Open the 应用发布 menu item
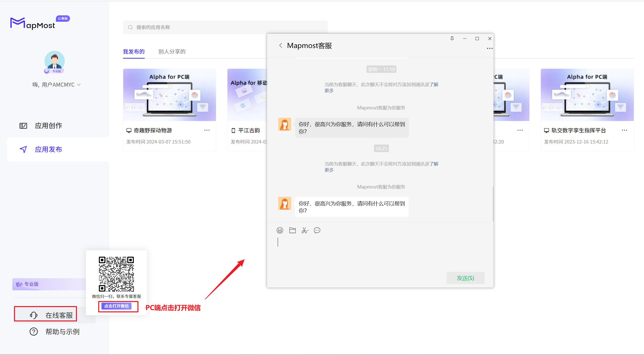Image resolution: width=644 pixels, height=355 pixels. 58,149
